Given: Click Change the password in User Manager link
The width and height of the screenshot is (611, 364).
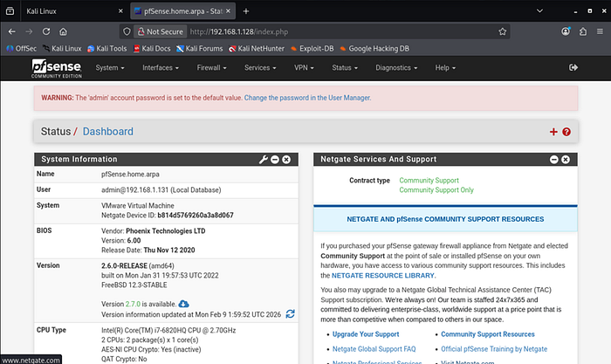Looking at the screenshot, I should coord(307,98).
